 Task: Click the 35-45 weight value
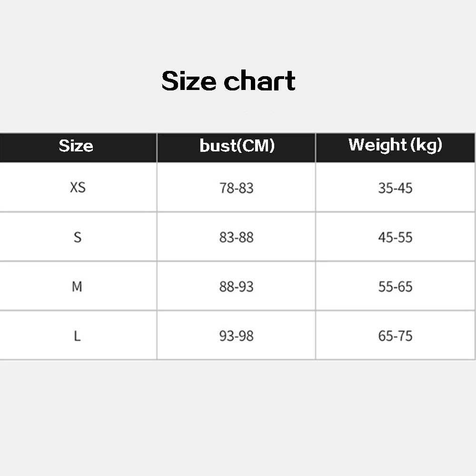pyautogui.click(x=395, y=188)
